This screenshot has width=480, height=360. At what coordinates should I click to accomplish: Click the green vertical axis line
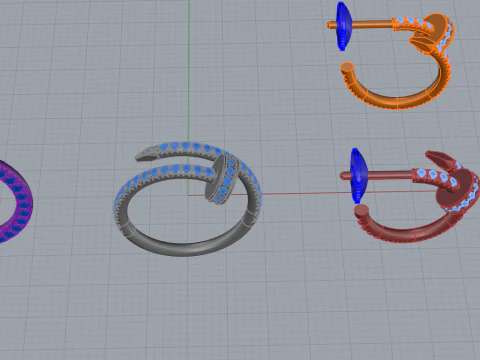189,67
